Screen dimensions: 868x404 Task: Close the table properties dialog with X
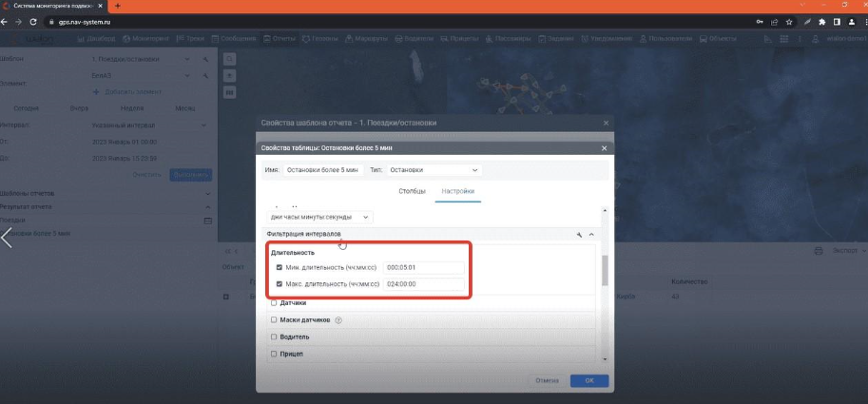604,148
